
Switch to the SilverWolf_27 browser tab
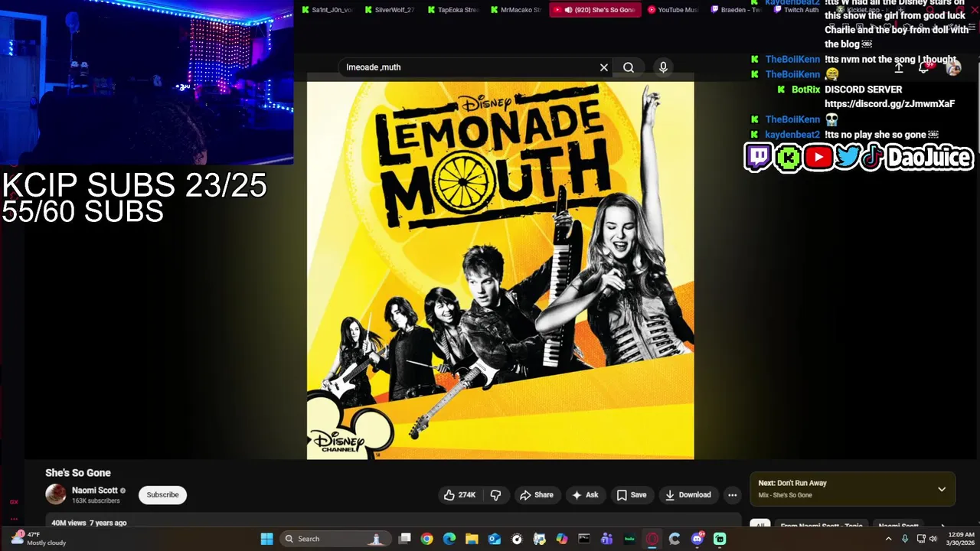[390, 10]
